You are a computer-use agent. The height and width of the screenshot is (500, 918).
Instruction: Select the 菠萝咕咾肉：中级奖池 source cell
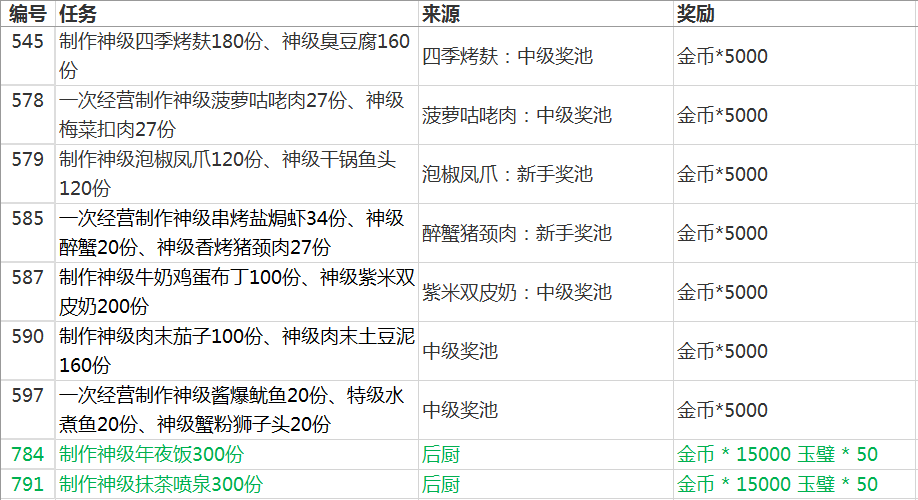(x=546, y=115)
